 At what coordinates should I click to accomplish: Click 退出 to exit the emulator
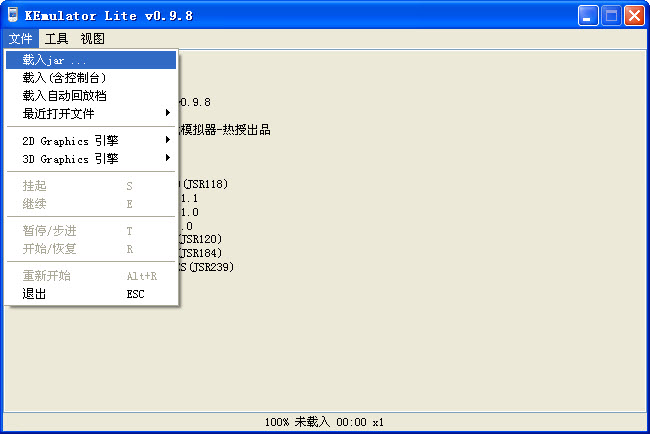91,294
